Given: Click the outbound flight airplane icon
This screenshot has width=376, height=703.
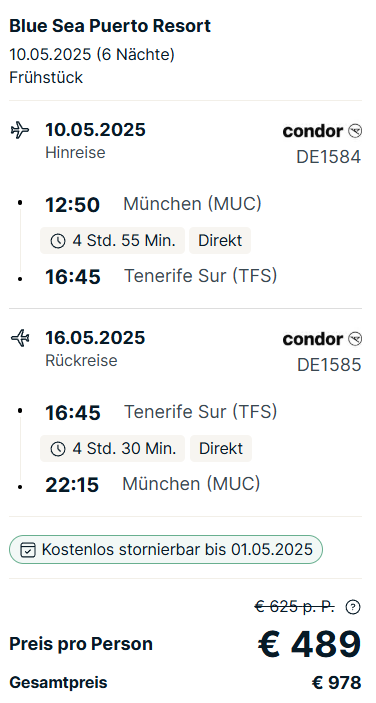Looking at the screenshot, I should click(x=20, y=131).
